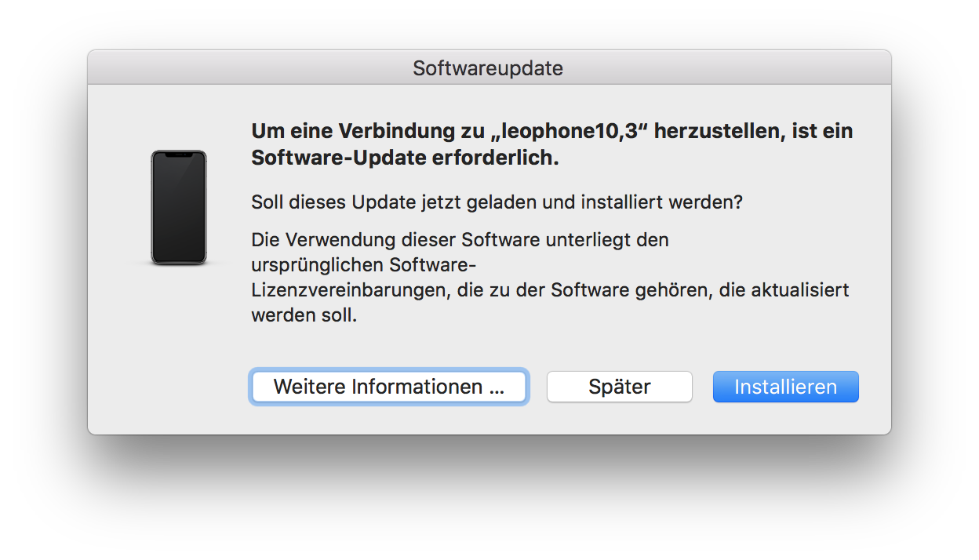Click the word herzustellen in the heading
Viewport: 979px width, 560px height.
tap(717, 131)
